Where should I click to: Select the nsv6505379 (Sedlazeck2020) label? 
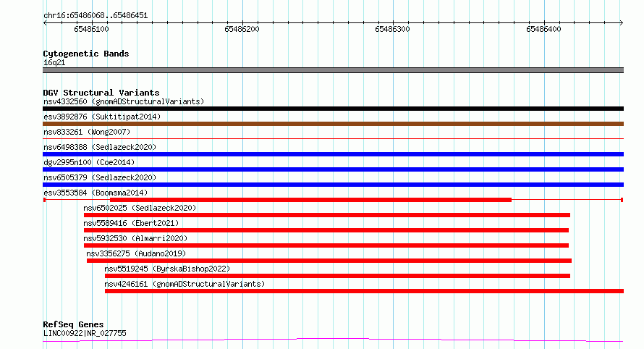[x=100, y=177]
